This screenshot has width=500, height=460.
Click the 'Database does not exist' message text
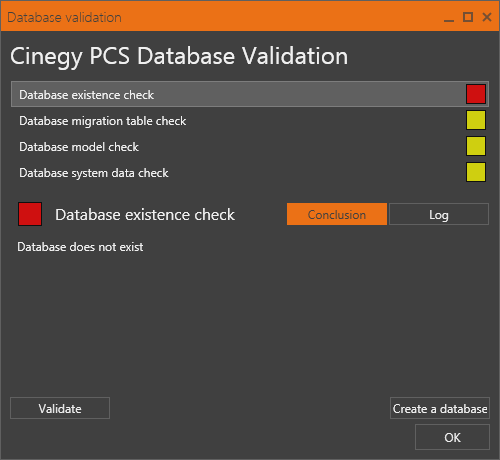pyautogui.click(x=80, y=247)
